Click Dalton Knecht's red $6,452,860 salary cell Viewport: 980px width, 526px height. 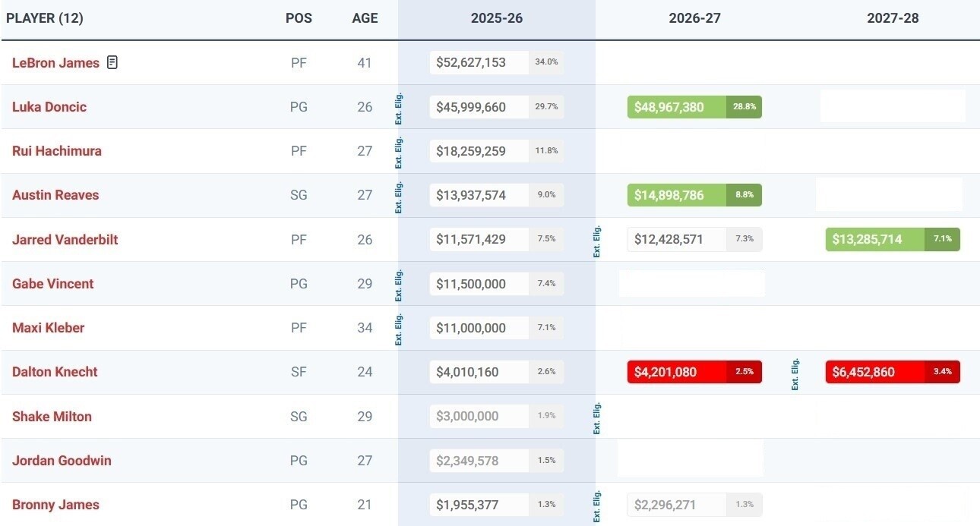[874, 372]
